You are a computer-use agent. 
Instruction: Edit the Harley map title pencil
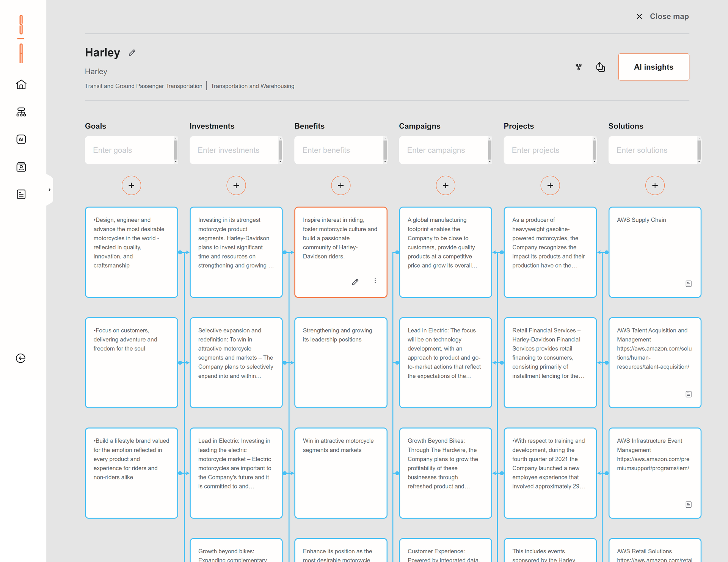[132, 53]
